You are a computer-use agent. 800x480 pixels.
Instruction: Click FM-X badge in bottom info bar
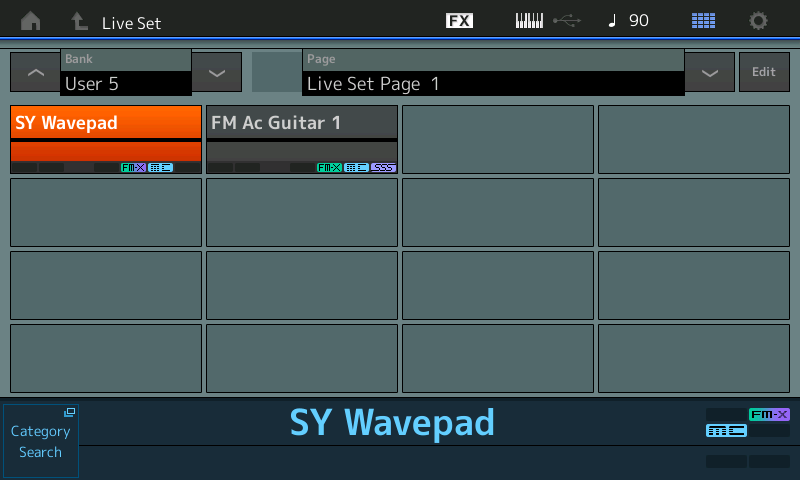tap(769, 414)
